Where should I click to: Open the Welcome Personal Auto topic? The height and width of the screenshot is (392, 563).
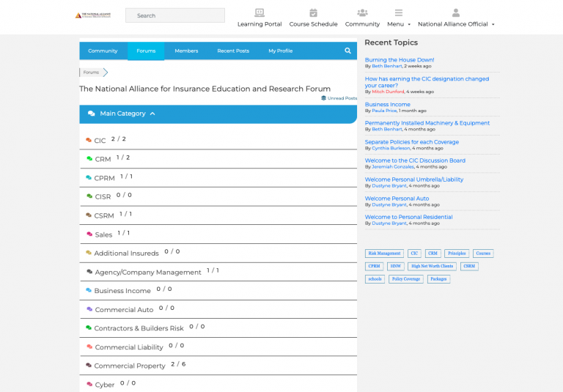click(x=397, y=199)
